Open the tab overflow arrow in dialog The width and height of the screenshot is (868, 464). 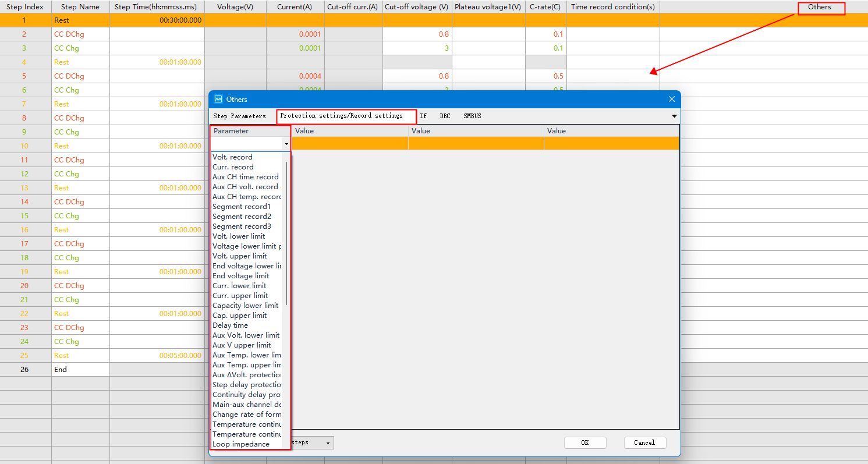click(x=674, y=116)
